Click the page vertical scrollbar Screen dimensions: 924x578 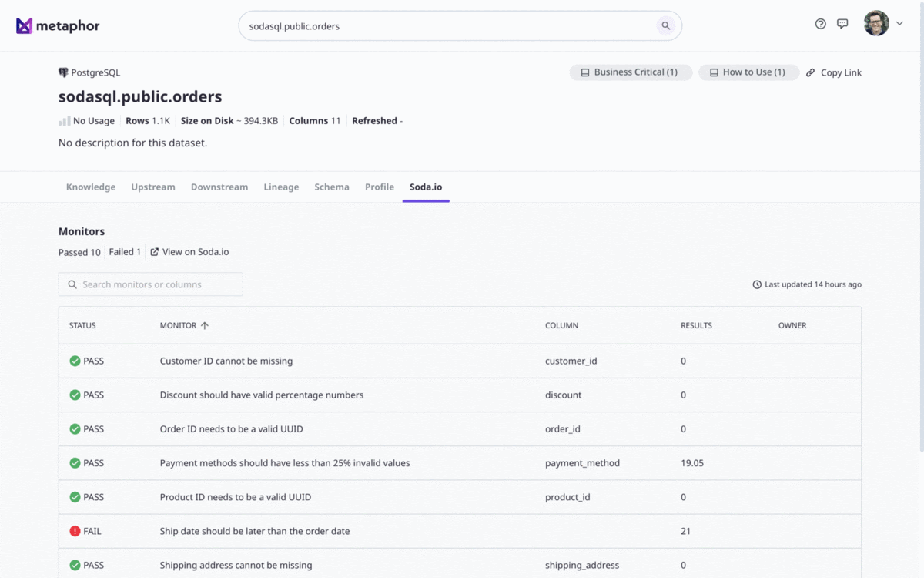(920, 227)
